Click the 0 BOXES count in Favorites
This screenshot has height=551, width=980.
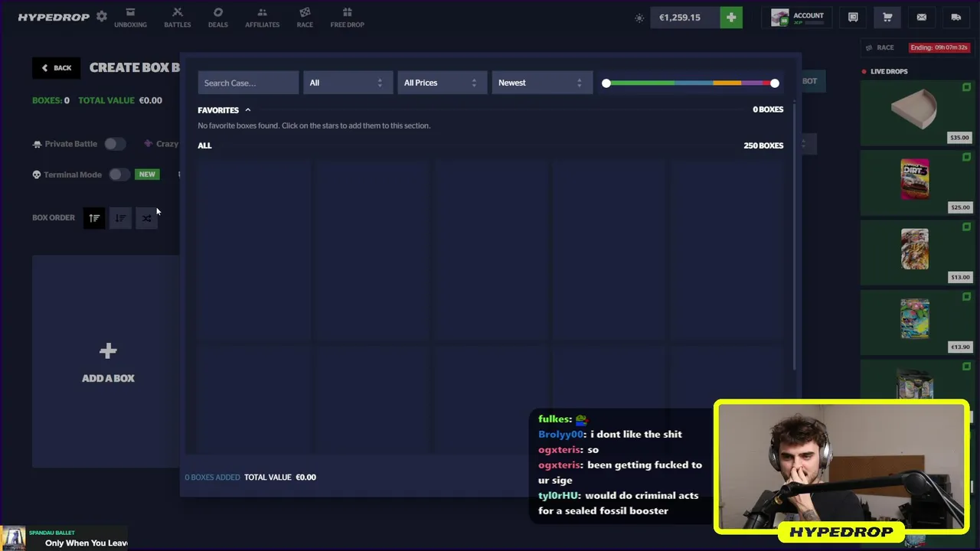click(x=768, y=109)
